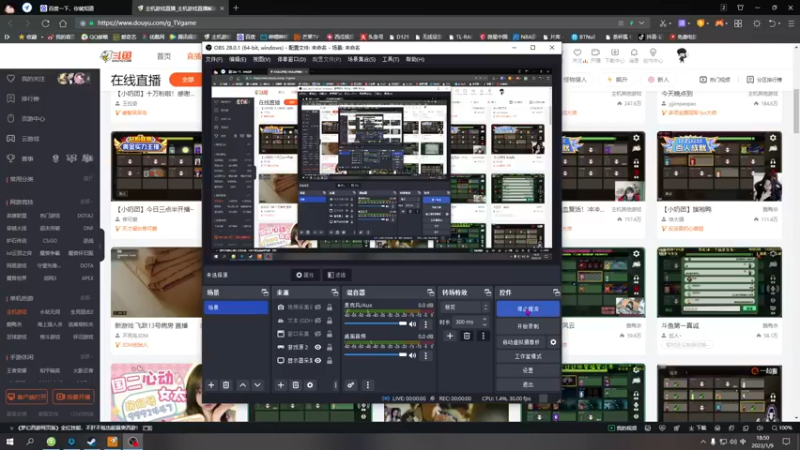Open advanced audio properties gears in mixer

pos(351,385)
